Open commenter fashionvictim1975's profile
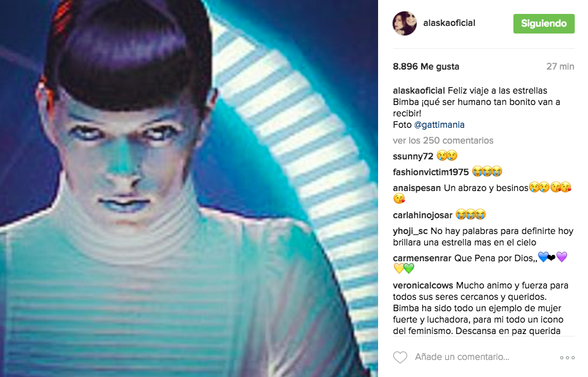The width and height of the screenshot is (588, 377). [x=431, y=172]
